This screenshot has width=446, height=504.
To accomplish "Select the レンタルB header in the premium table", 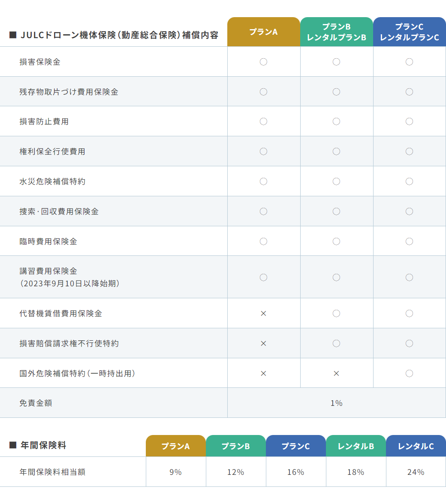I will 356,446.
